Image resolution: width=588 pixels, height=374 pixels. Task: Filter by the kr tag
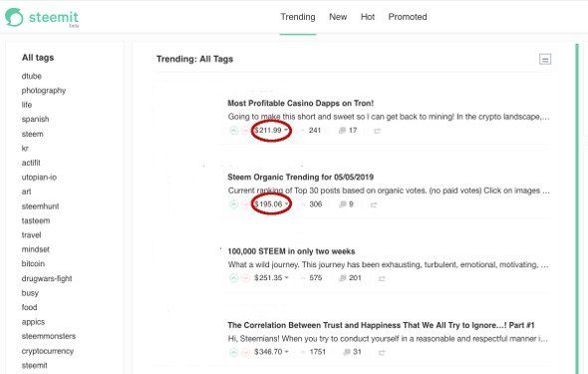click(25, 149)
